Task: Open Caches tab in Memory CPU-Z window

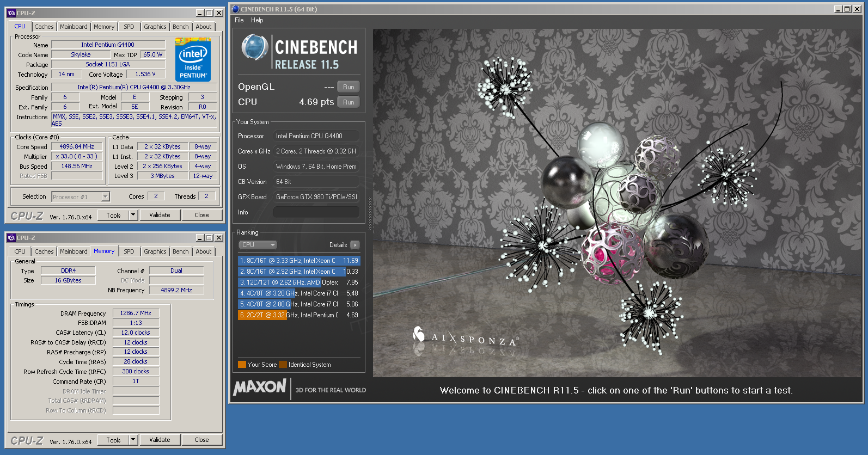Action: (44, 251)
